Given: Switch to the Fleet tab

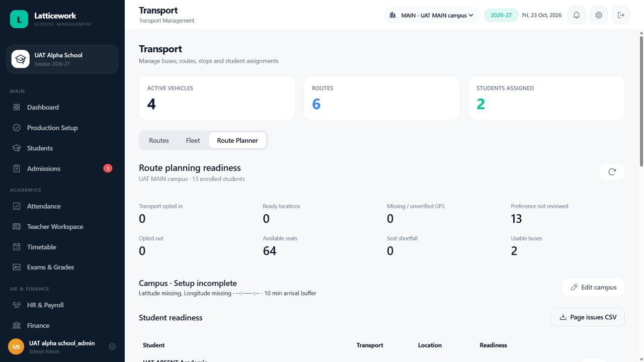Looking at the screenshot, I should (193, 141).
